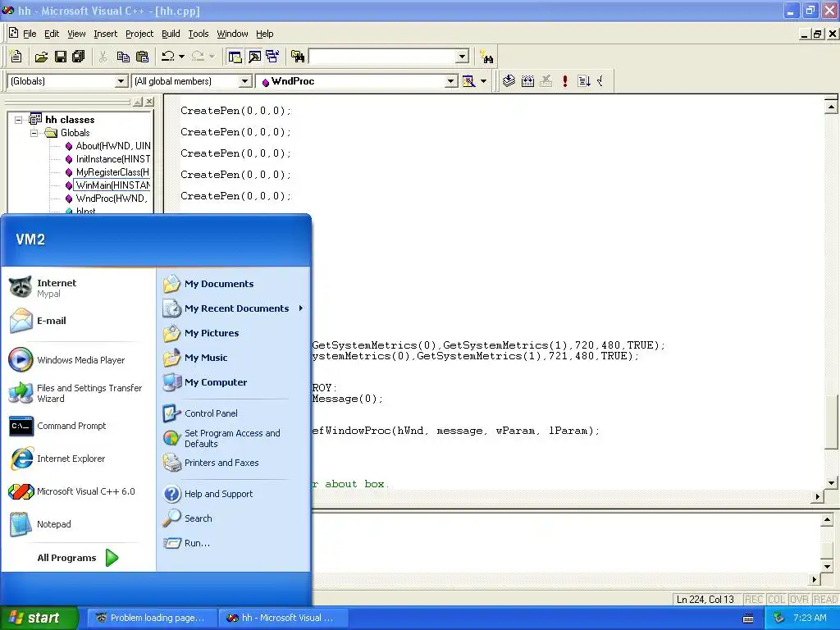
Task: Collapse the hh classes tree node
Action: [18, 120]
